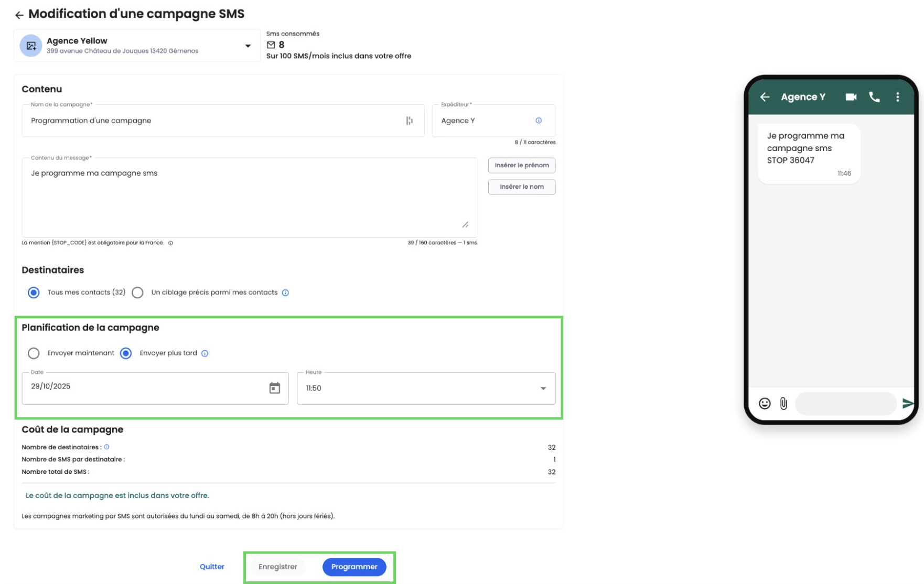Click the paperclip attachment icon
924x584 pixels.
point(783,403)
